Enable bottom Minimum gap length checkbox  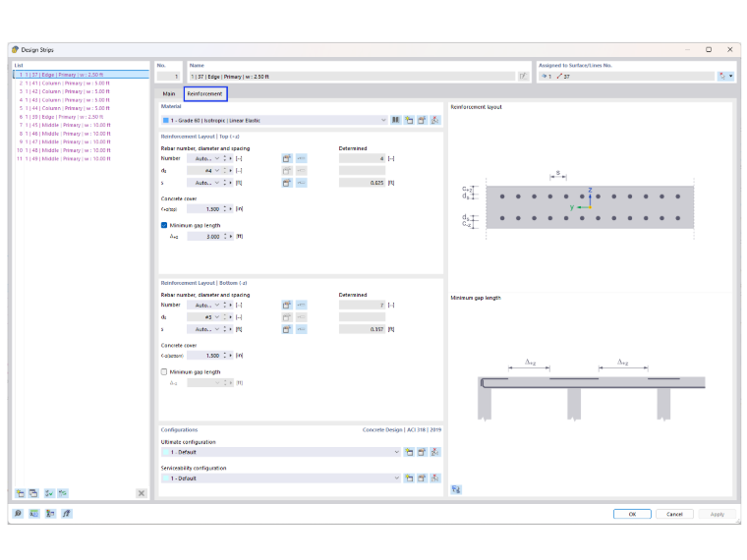(x=164, y=372)
